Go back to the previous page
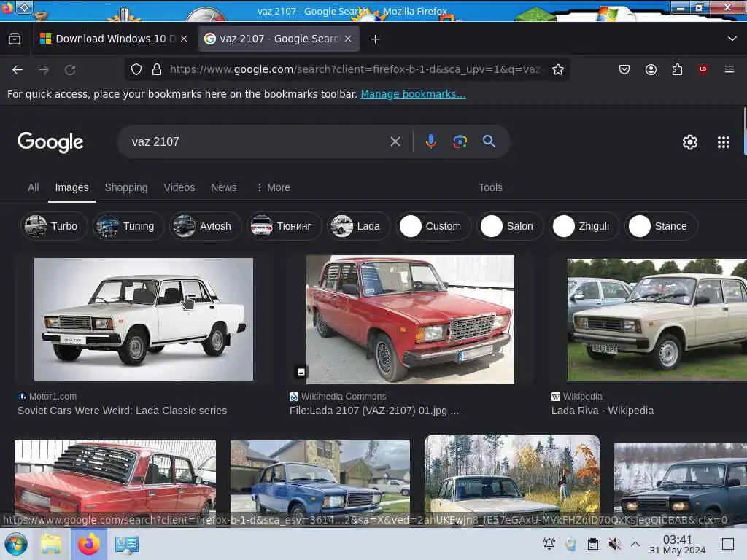The image size is (747, 560). coord(18,70)
